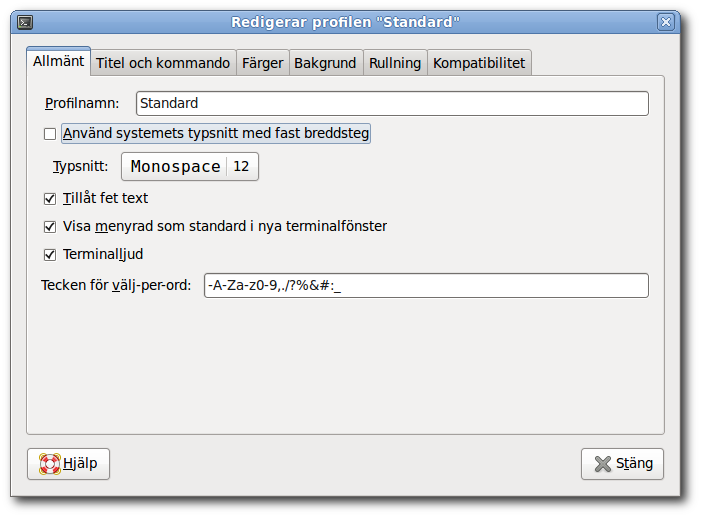The width and height of the screenshot is (701, 517).
Task: Disable the Terminalljud checkbox
Action: coord(50,255)
